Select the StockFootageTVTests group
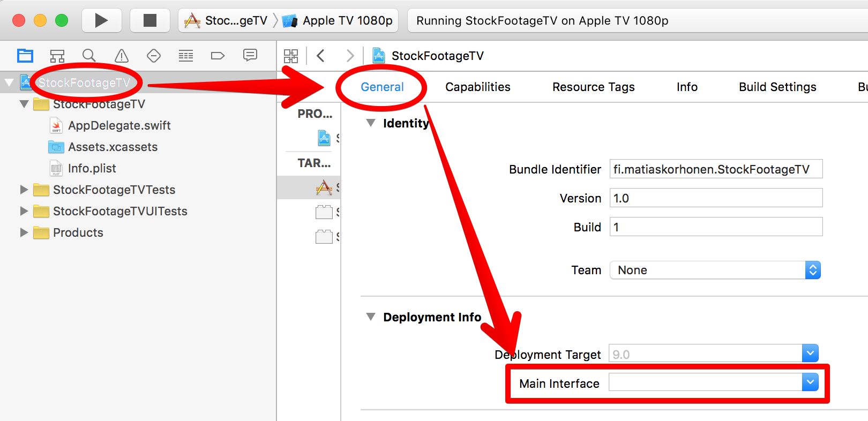Screen dimensions: 868x421 tap(114, 190)
